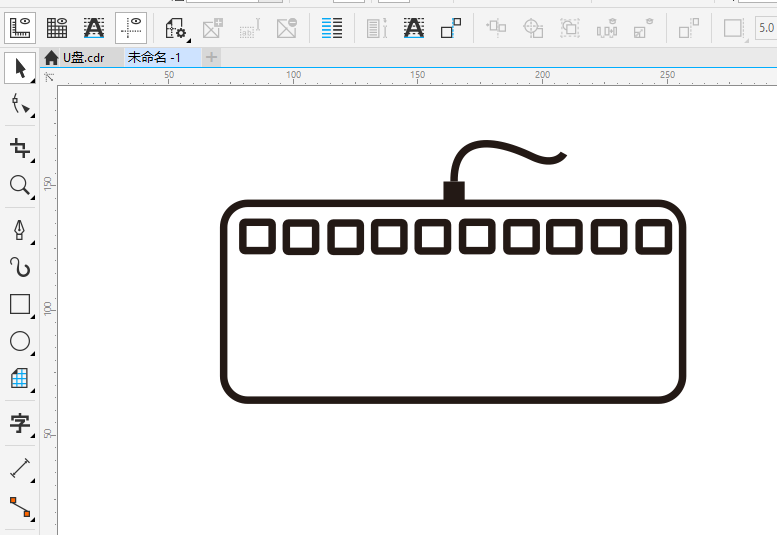Switch to the U盘.cdr document tab
Viewport: 777px width, 535px height.
(x=83, y=58)
